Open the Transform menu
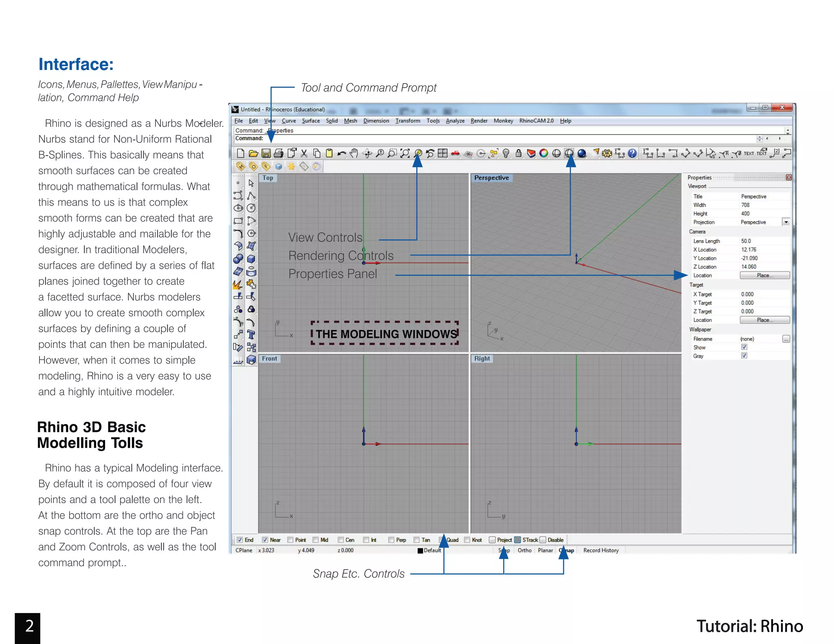The image size is (834, 644). (x=408, y=121)
